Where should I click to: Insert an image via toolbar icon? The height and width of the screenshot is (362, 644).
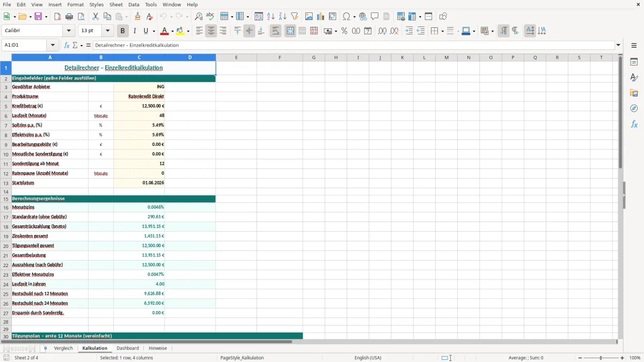[309, 17]
